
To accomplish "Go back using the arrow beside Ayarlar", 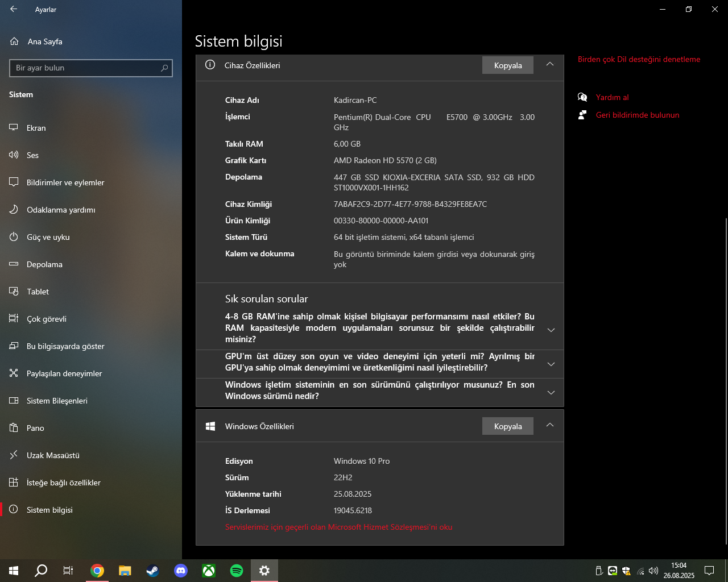I will 14,9.
